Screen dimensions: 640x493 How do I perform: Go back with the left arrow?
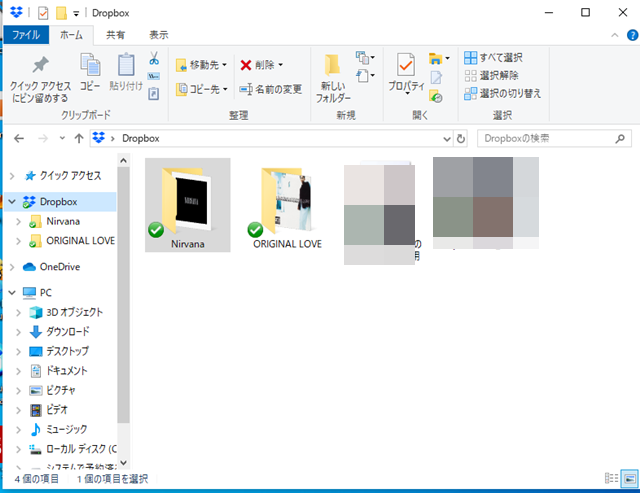pos(19,139)
